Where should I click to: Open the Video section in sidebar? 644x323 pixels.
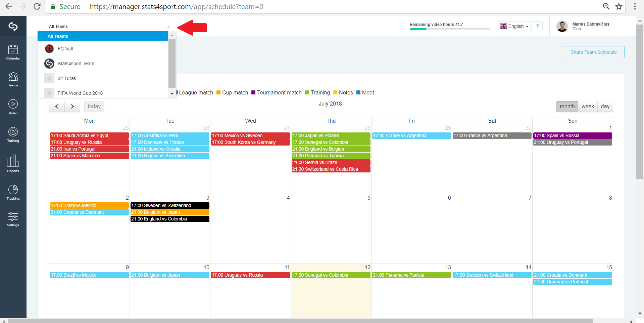tap(13, 107)
